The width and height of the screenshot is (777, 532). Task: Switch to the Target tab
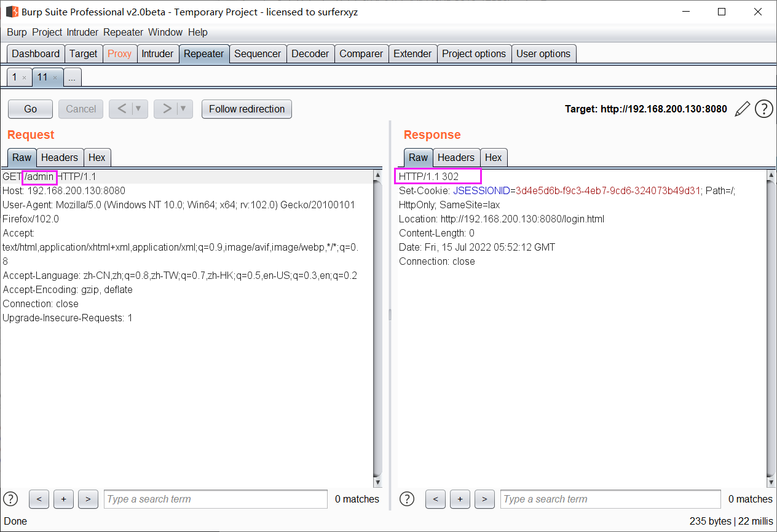(84, 53)
